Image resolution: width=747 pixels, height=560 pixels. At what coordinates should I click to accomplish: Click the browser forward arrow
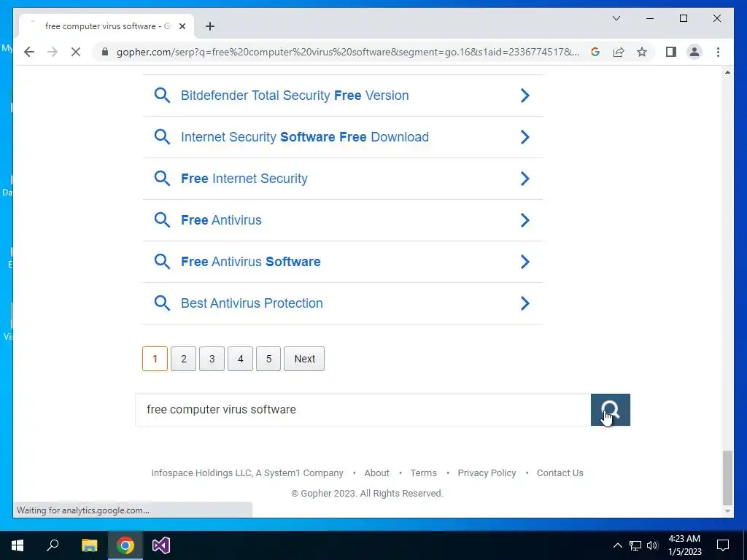pos(53,52)
